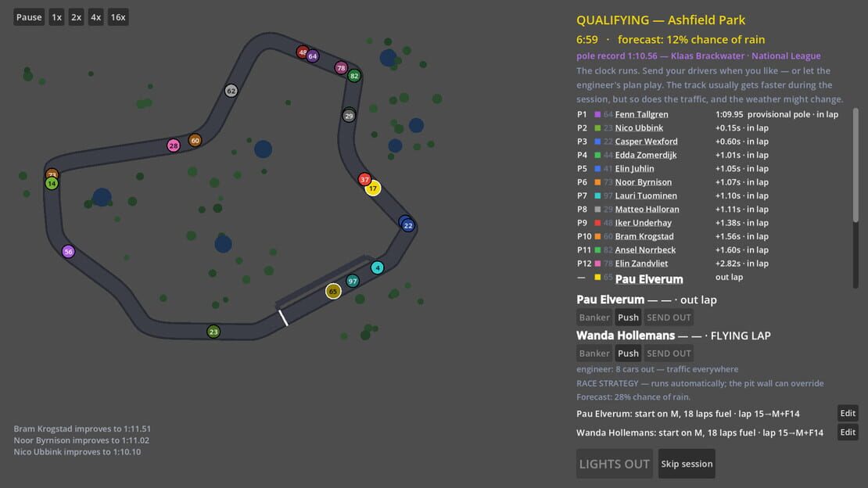Select Pau Elverum in the timing list
This screenshot has width=868, height=488.
coord(649,279)
